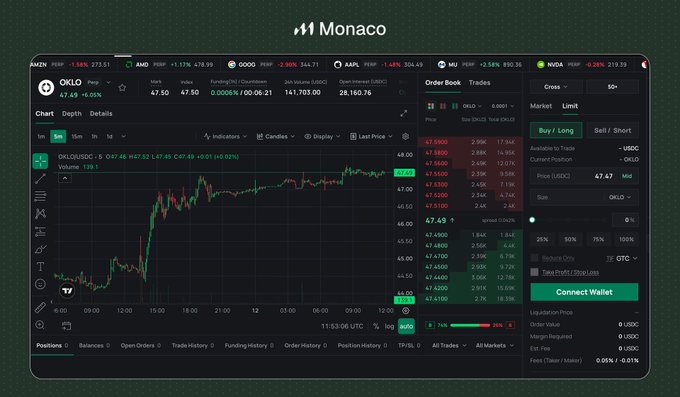The height and width of the screenshot is (397, 680).
Task: Activate the zoom-in magnifier tool
Action: click(40, 325)
